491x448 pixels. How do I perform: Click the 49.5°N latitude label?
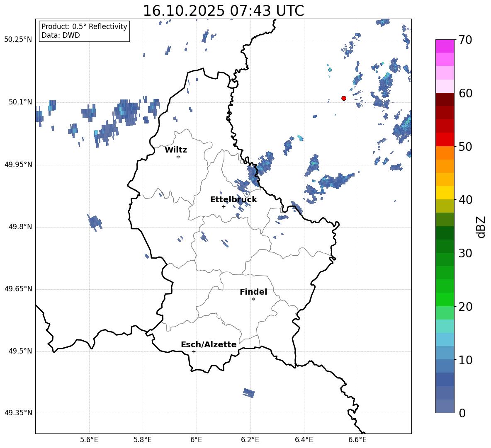(x=20, y=351)
